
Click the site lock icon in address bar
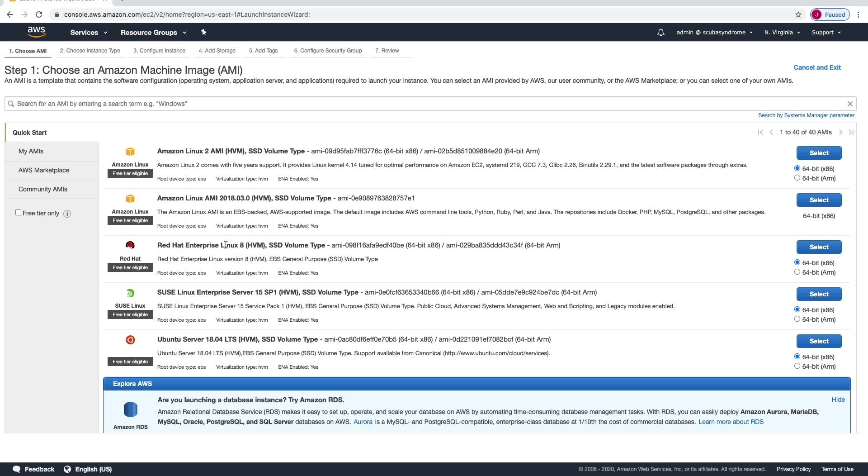[57, 14]
